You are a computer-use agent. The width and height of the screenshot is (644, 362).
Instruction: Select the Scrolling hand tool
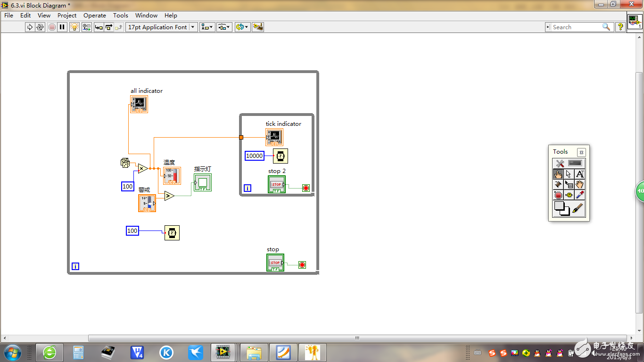tap(580, 185)
